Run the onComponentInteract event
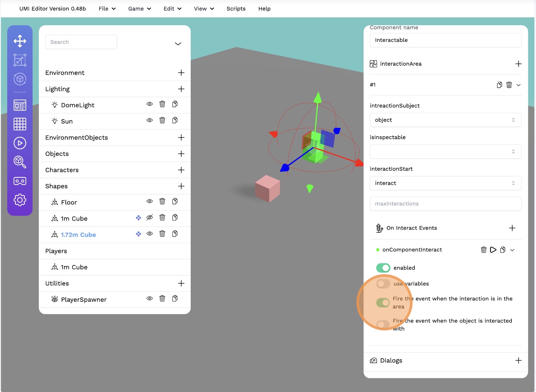The image size is (536, 392). [493, 250]
